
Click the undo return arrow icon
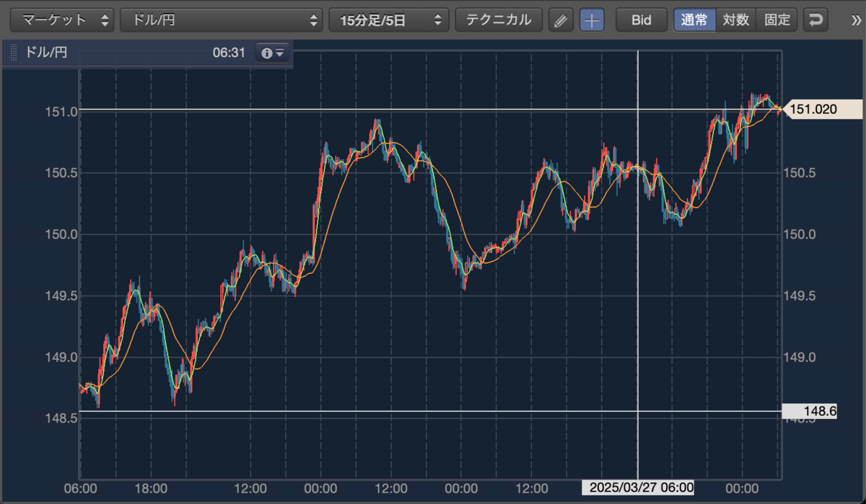[x=816, y=20]
